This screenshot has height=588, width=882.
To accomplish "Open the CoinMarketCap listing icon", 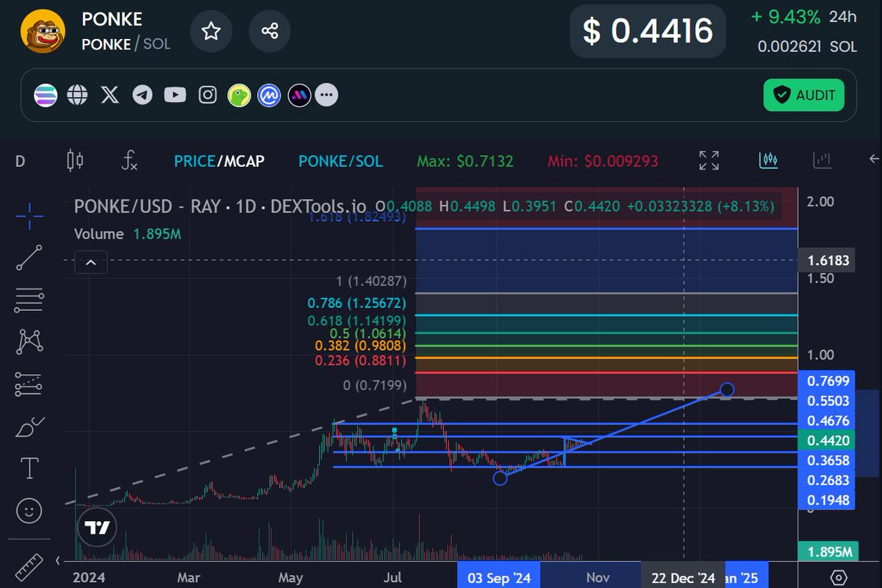I will [269, 95].
